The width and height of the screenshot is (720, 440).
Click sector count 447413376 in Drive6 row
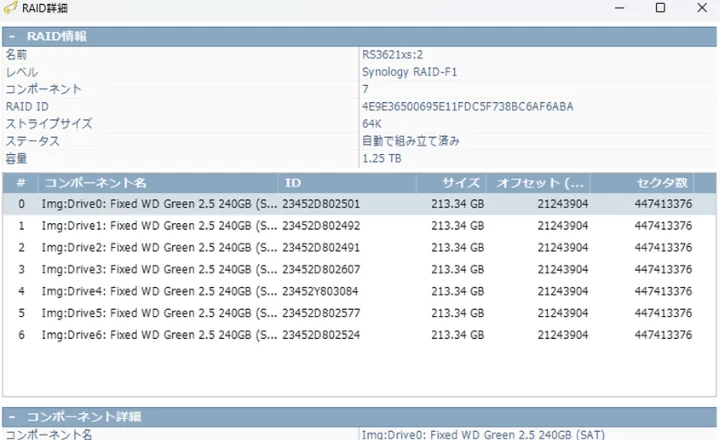click(x=663, y=335)
